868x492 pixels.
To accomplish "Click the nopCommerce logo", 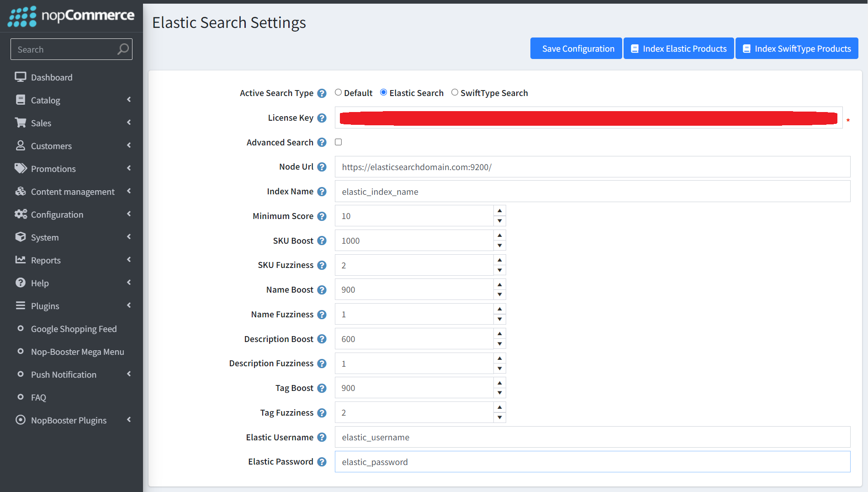I will pos(71,16).
